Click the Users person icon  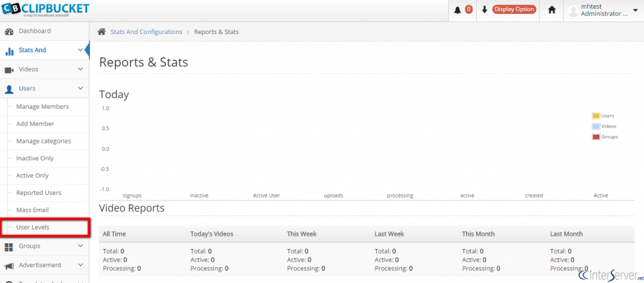(x=9, y=89)
